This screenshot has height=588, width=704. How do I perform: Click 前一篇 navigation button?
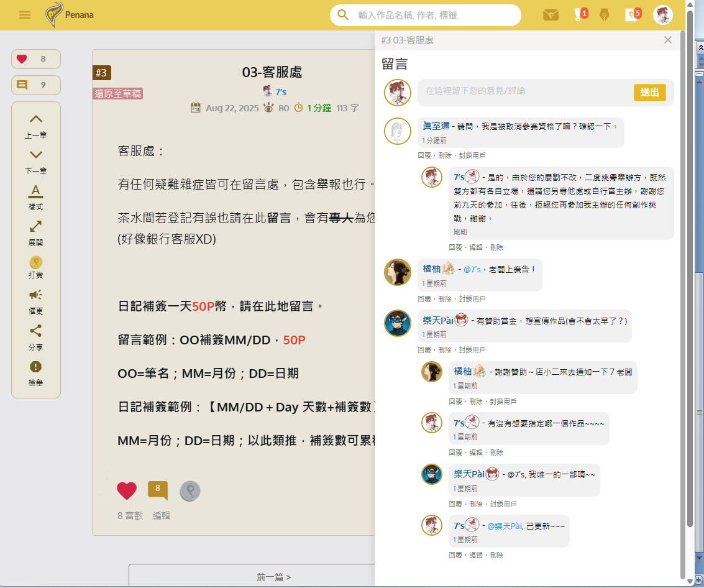(x=273, y=577)
